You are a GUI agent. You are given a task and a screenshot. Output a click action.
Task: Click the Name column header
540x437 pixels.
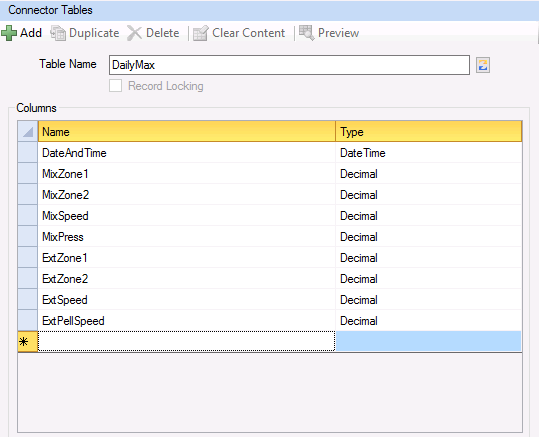click(187, 131)
